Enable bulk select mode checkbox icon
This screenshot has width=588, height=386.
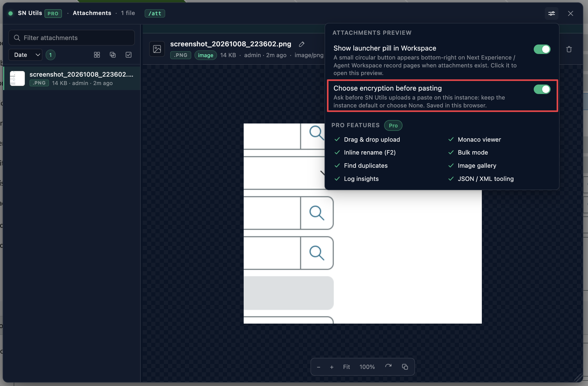(x=129, y=55)
